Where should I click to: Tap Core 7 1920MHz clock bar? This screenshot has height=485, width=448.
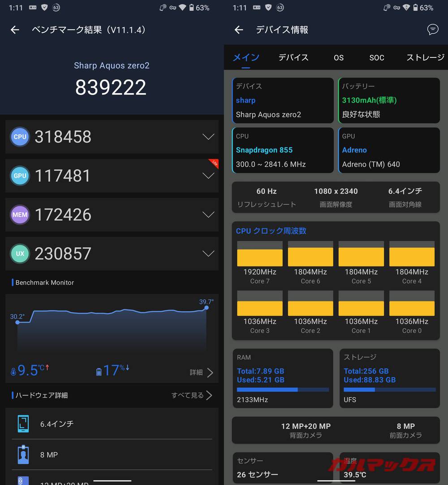pos(259,253)
